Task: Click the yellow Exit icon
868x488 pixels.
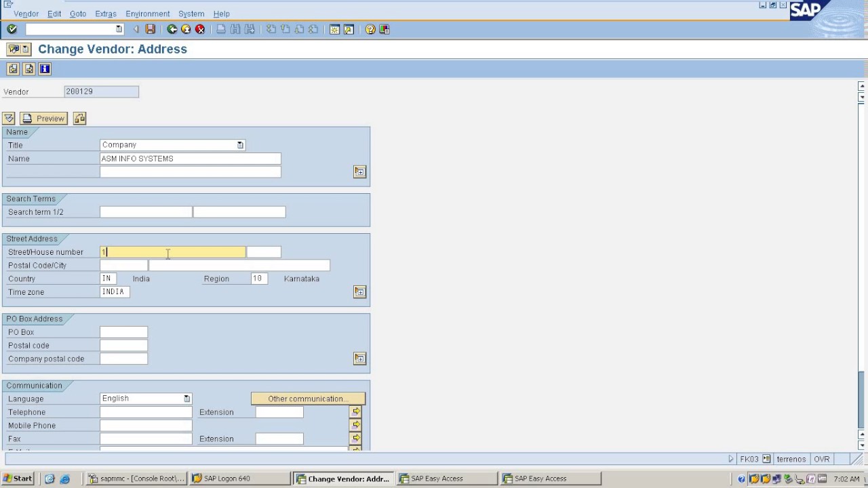Action: [x=186, y=29]
